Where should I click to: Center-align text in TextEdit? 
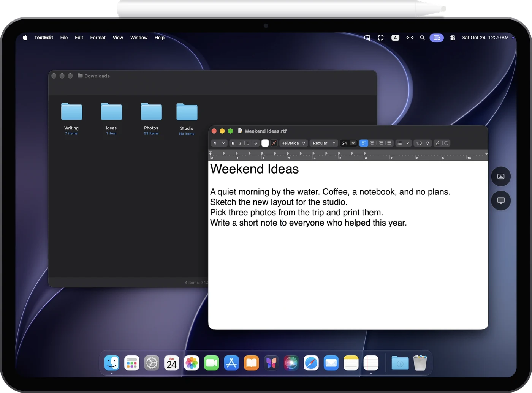point(372,143)
